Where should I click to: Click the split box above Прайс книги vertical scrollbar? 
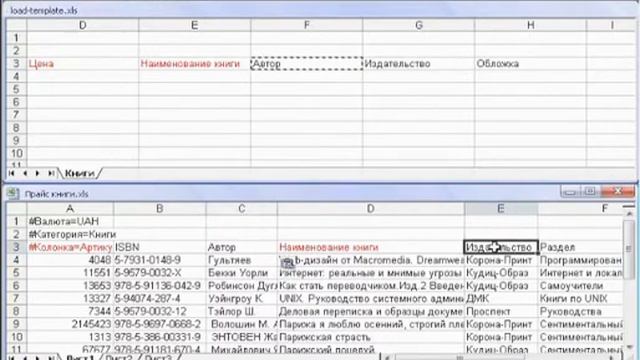click(x=629, y=207)
